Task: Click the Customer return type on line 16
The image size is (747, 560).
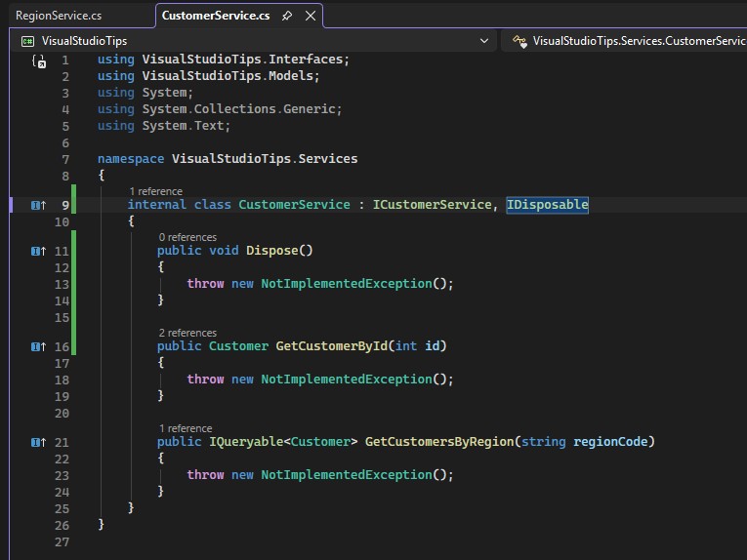Action: (x=238, y=346)
